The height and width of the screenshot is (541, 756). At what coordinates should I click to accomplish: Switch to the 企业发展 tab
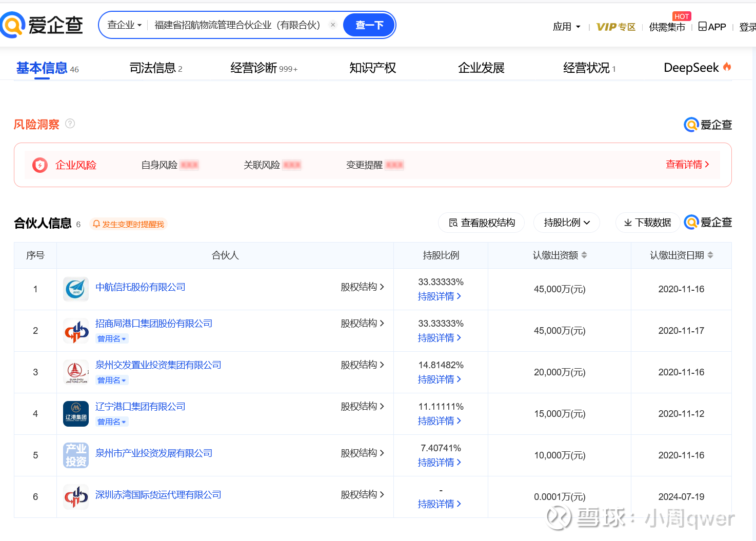pyautogui.click(x=482, y=68)
